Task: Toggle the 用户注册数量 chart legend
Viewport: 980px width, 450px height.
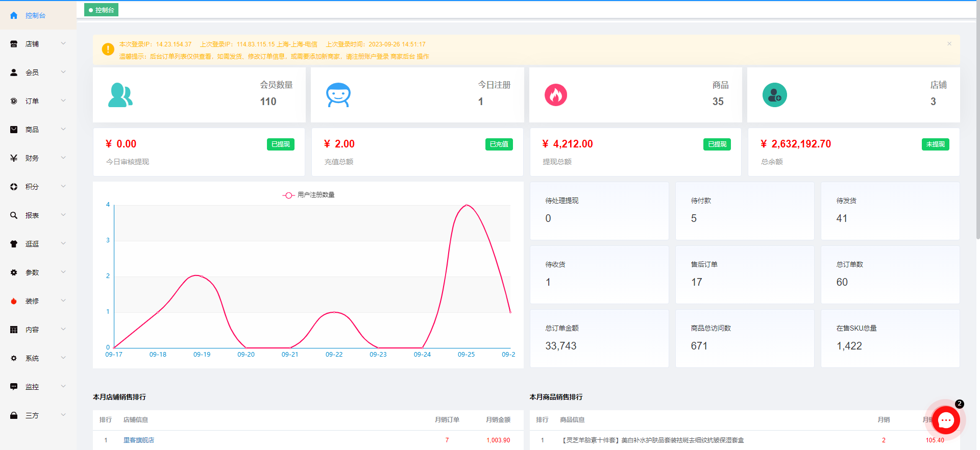Action: tap(309, 195)
